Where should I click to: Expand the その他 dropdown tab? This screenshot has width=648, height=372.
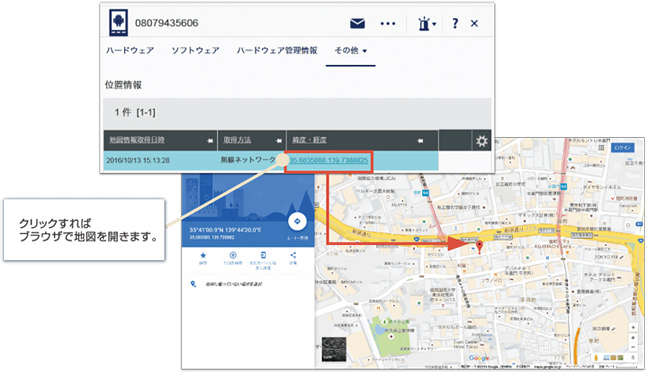350,50
